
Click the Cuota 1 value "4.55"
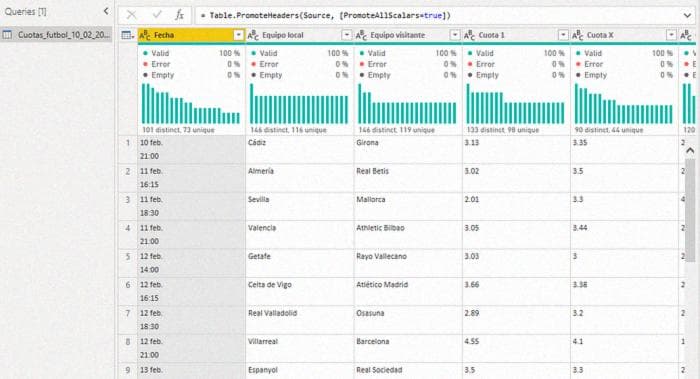click(x=516, y=348)
